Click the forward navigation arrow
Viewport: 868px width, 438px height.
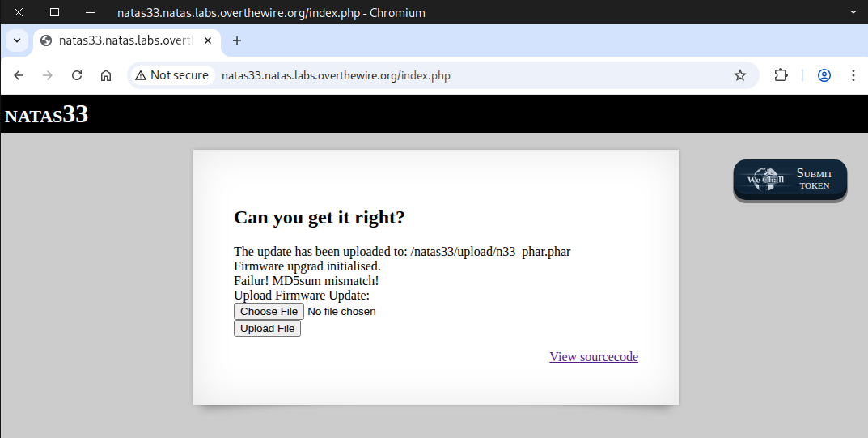48,75
